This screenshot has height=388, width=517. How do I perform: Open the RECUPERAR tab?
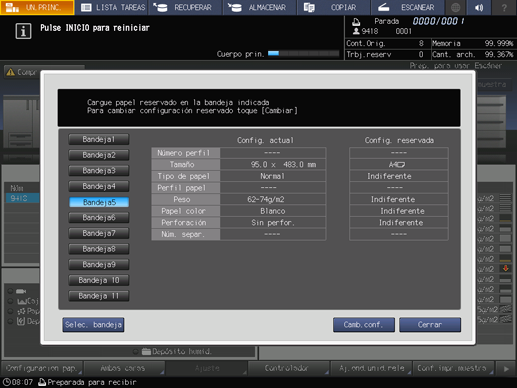click(185, 7)
